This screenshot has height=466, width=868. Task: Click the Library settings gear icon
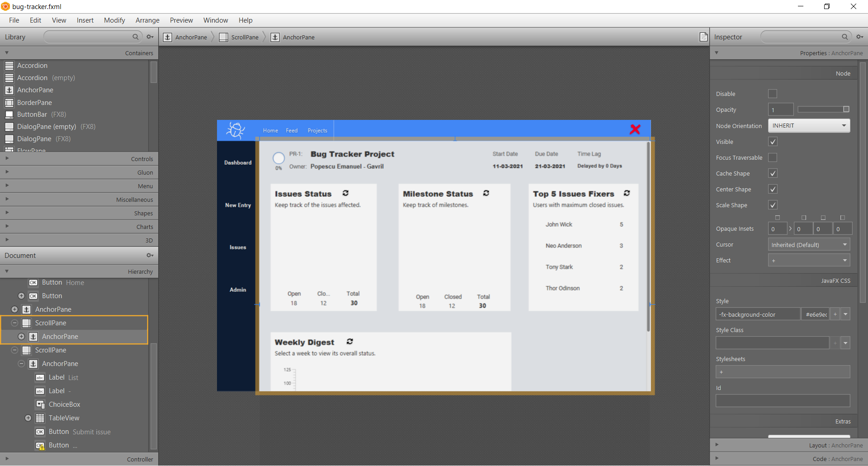click(150, 37)
